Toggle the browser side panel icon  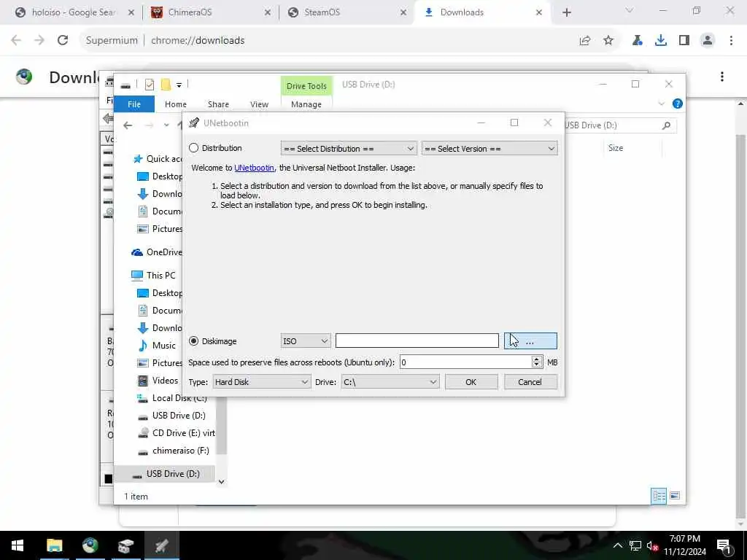point(684,41)
